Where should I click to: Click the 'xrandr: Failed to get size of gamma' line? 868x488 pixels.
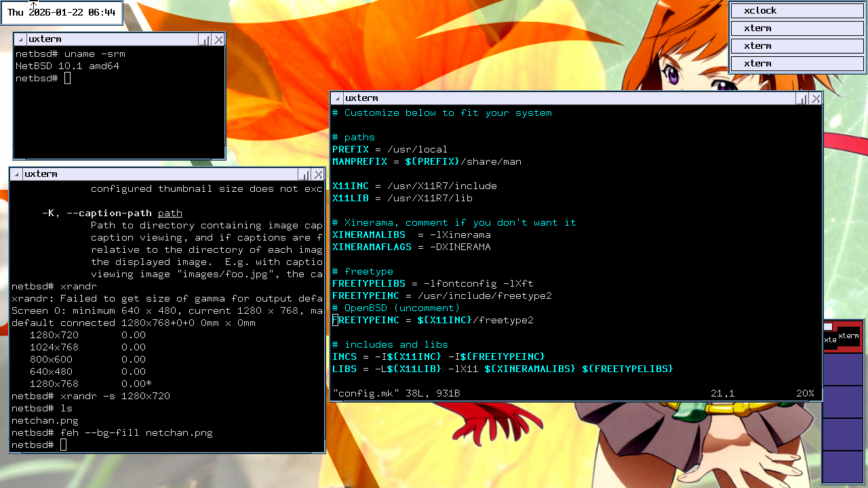tap(167, 299)
